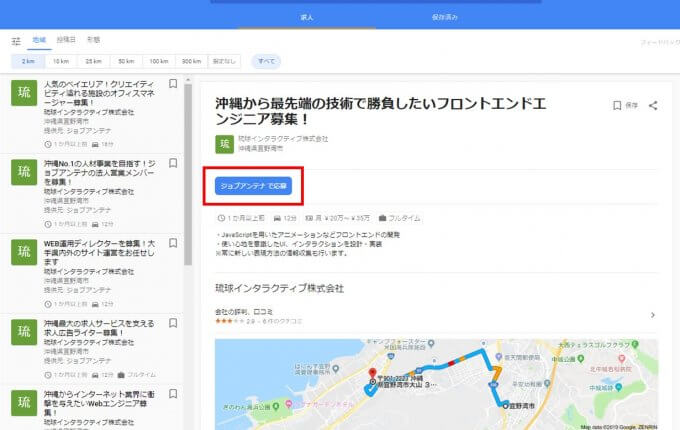Save this フロントエンドエンジニア job with 保存

click(x=625, y=105)
